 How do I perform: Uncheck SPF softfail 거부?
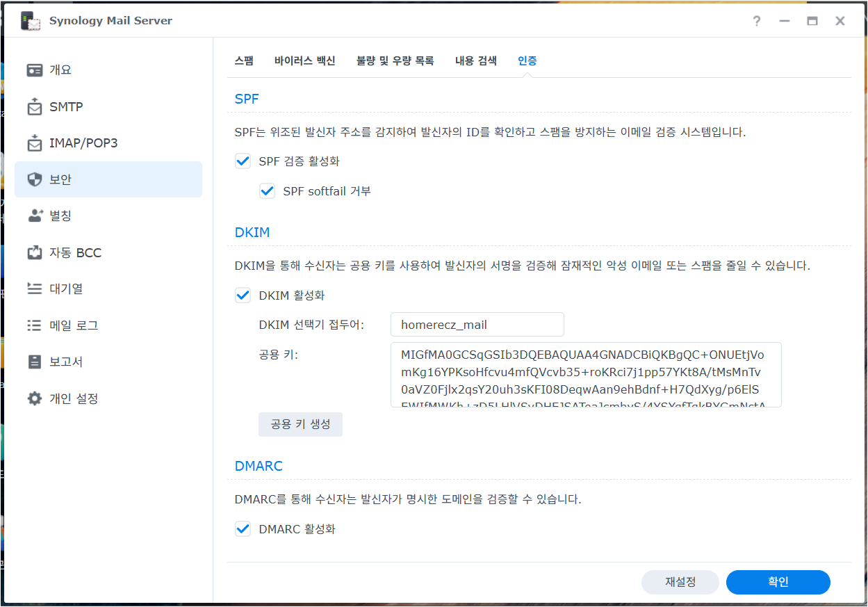[267, 191]
